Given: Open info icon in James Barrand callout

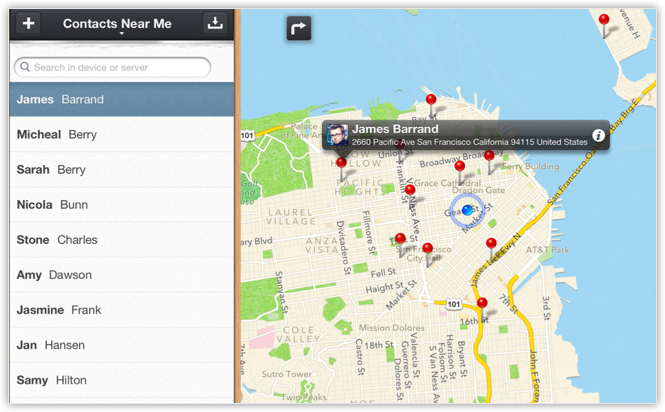Looking at the screenshot, I should click(x=598, y=135).
